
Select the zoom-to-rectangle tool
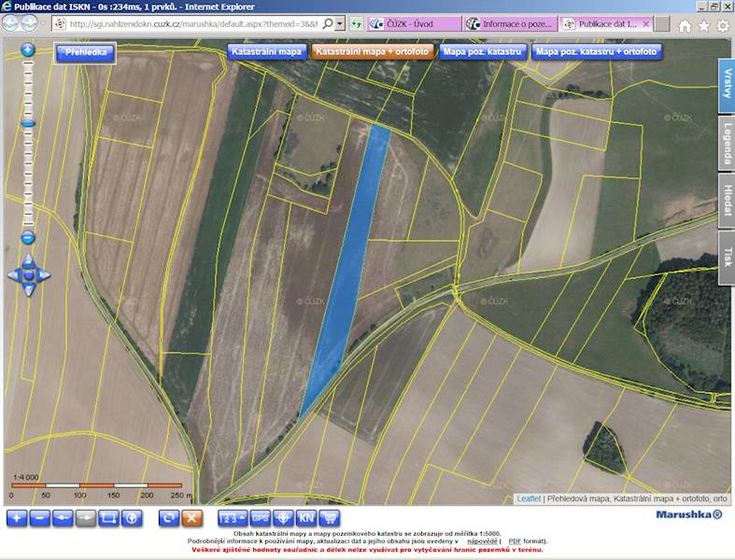pos(109,517)
